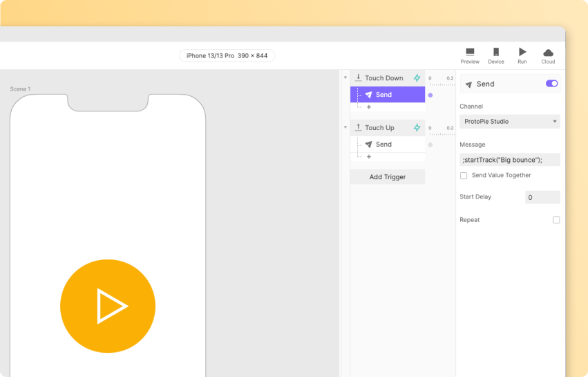Select the Touch Down trigger row
This screenshot has width=588, height=377.
coord(388,77)
